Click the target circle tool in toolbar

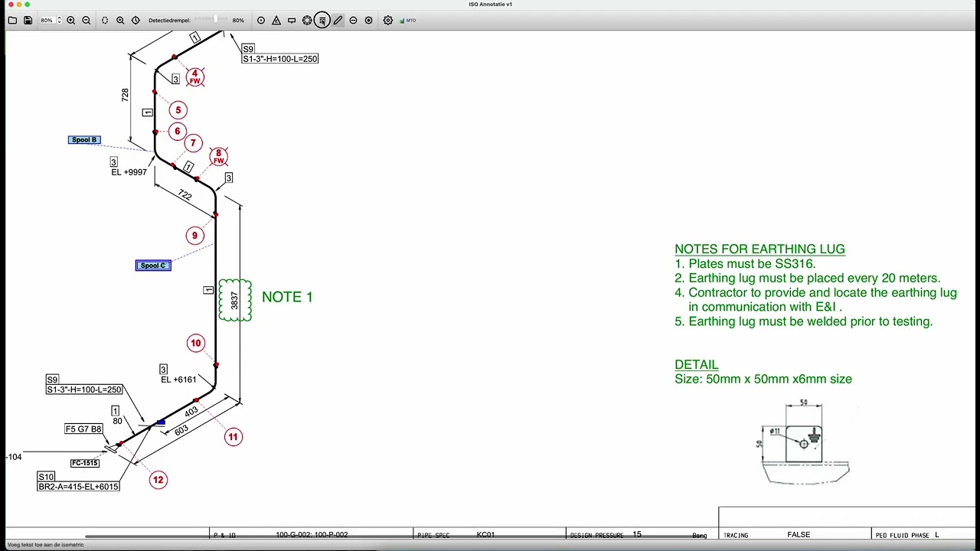point(368,20)
